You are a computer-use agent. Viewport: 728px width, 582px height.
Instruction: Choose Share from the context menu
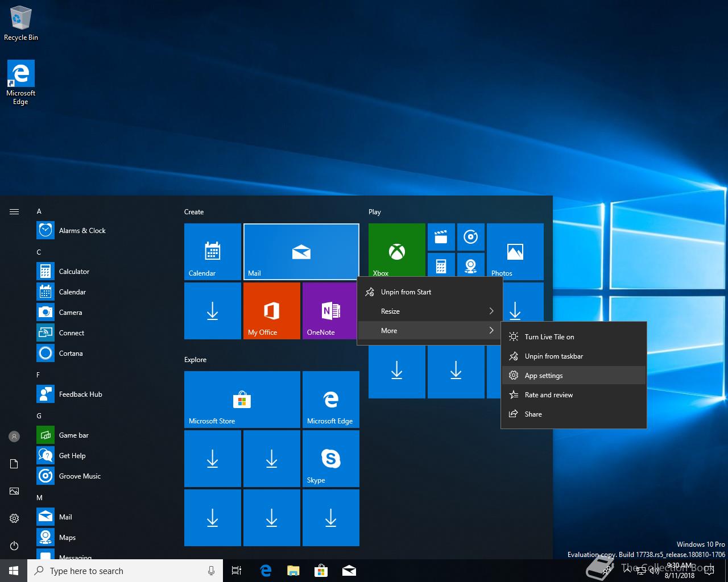pyautogui.click(x=574, y=414)
